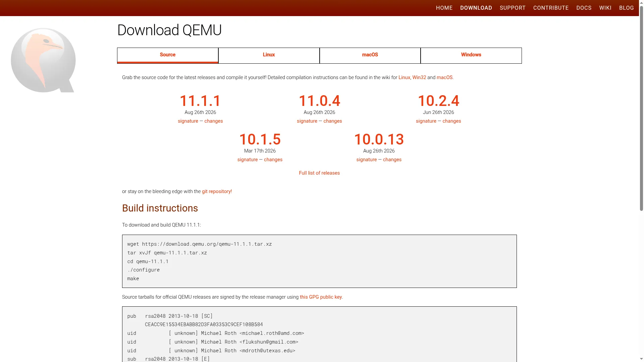Click the pub rsa2048 2013-10-18 [SC] line
This screenshot has height=362, width=644.
pyautogui.click(x=170, y=316)
